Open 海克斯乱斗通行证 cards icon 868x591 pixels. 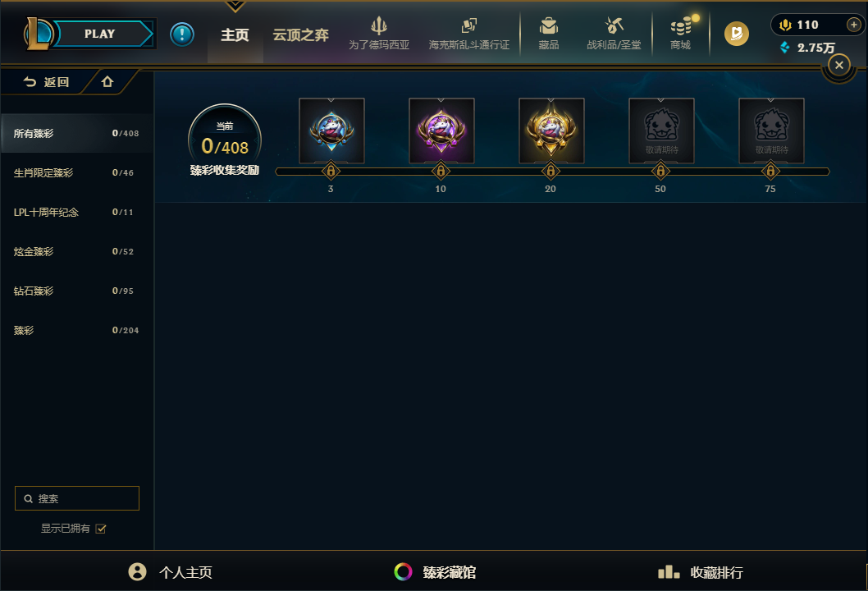[x=469, y=25]
